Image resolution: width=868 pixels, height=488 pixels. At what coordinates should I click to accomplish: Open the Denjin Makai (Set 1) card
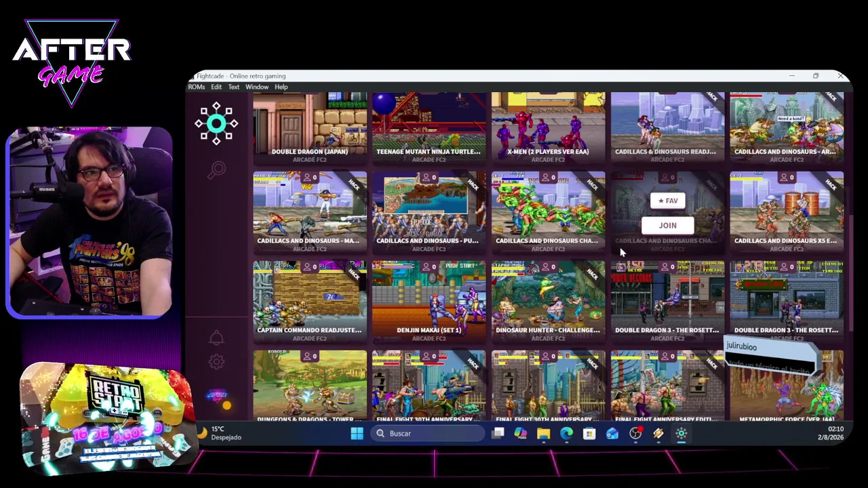point(429,301)
